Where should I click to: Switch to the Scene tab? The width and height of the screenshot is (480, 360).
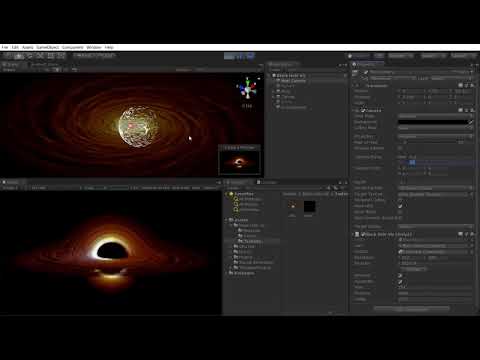[11, 64]
